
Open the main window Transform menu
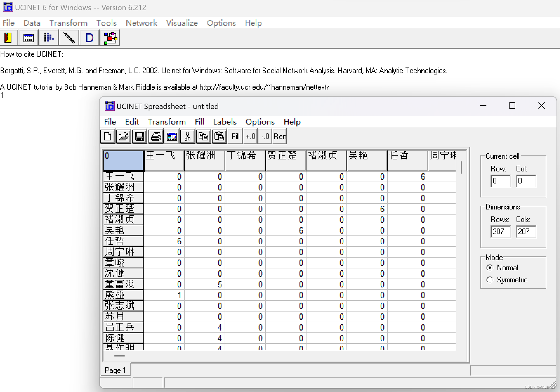click(x=68, y=23)
